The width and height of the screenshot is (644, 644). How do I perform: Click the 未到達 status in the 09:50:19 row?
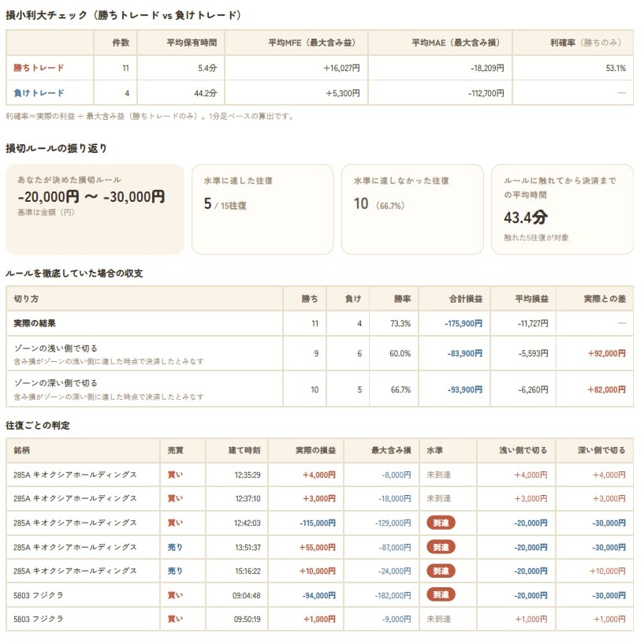tap(438, 620)
